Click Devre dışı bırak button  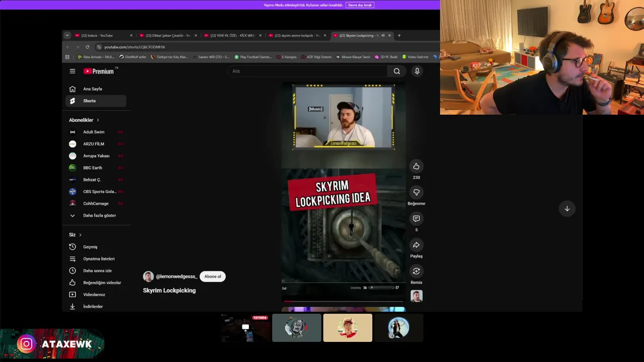pyautogui.click(x=360, y=5)
